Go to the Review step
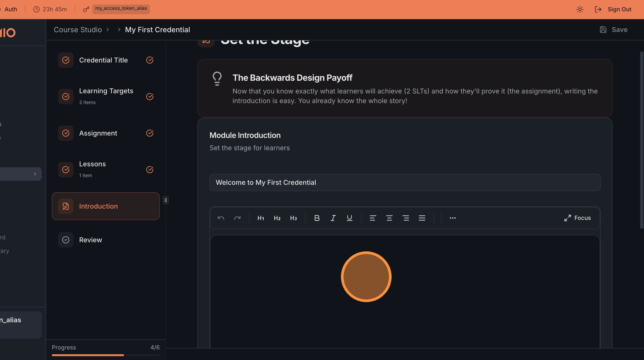 pyautogui.click(x=90, y=240)
